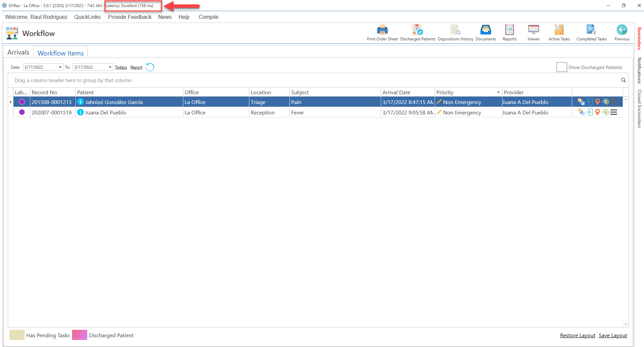Open Notifications side panel

pos(639,70)
